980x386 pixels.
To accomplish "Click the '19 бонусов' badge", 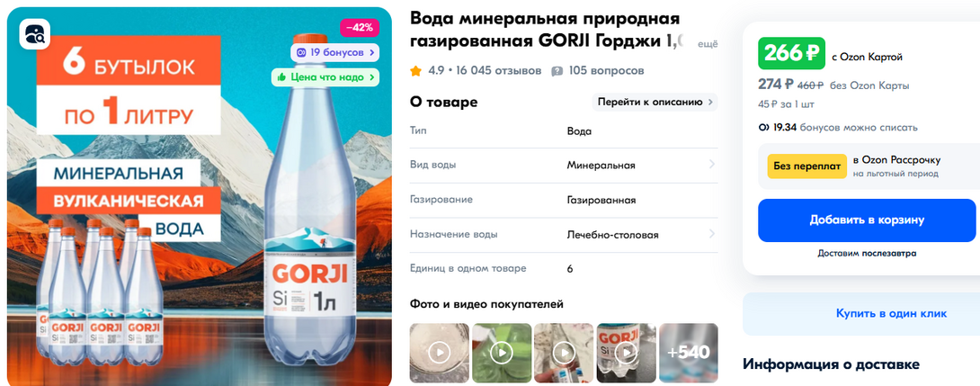I will point(334,52).
